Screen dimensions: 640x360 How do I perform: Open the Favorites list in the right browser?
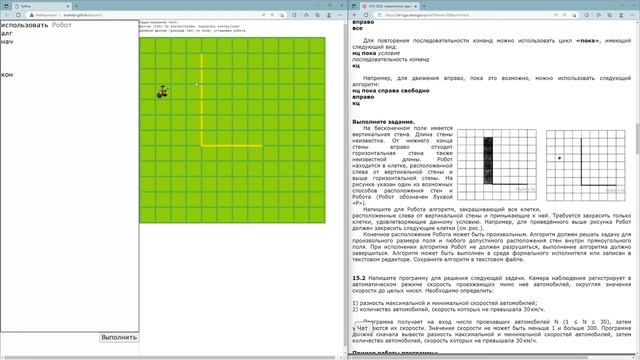[598, 15]
